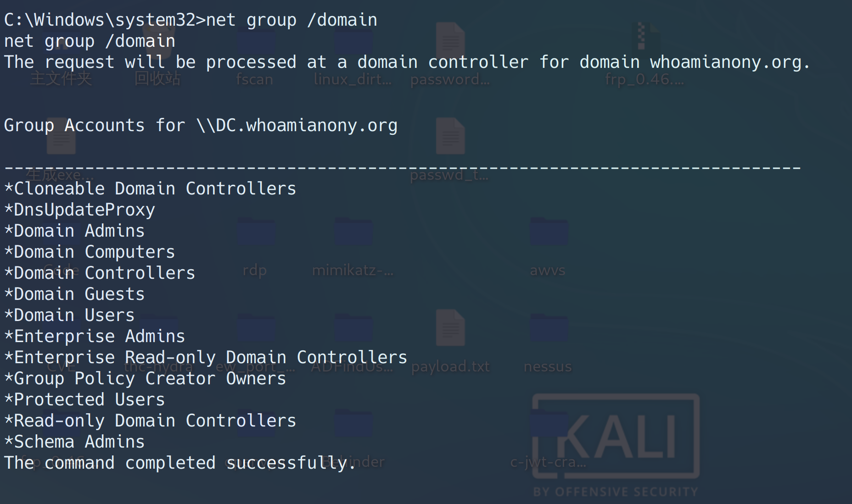This screenshot has width=852, height=504.
Task: Click "The command completed successfully" message
Action: 180,463
